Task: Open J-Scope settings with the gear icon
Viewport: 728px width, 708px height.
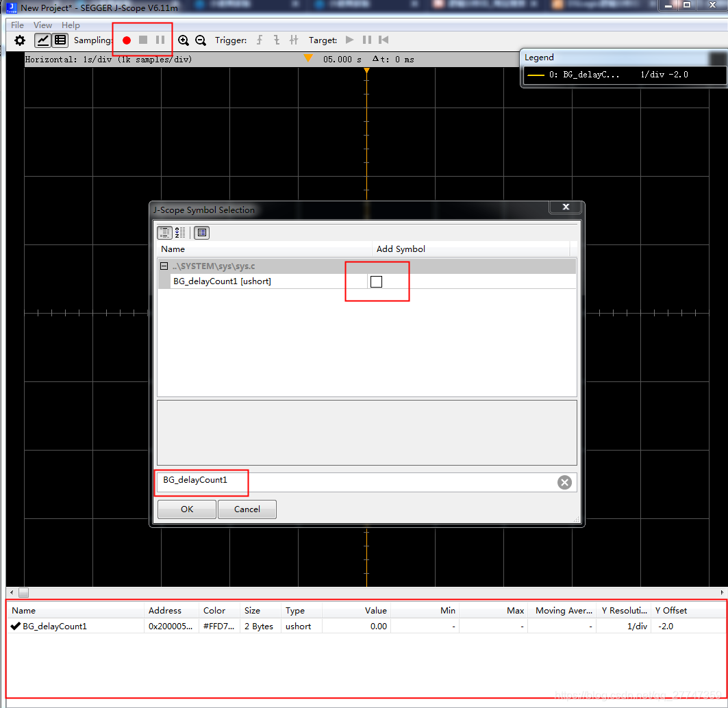Action: point(18,40)
